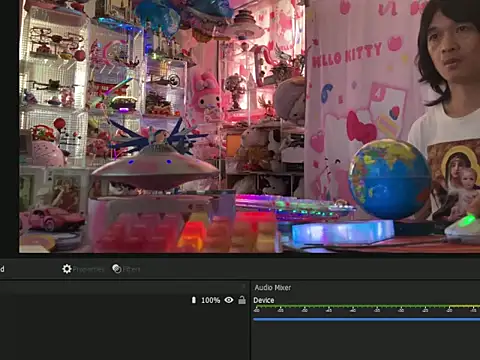
Task: Toggle source visibility with the eye icon
Action: [x=229, y=300]
